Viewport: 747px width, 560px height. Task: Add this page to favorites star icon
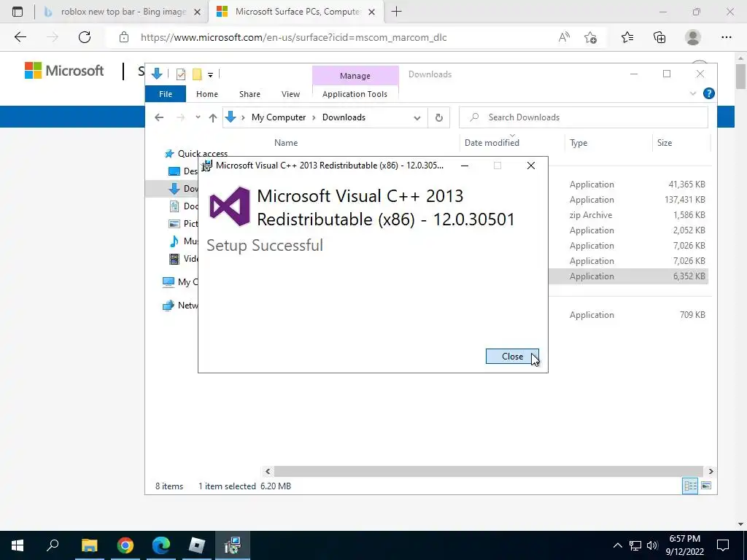click(590, 37)
